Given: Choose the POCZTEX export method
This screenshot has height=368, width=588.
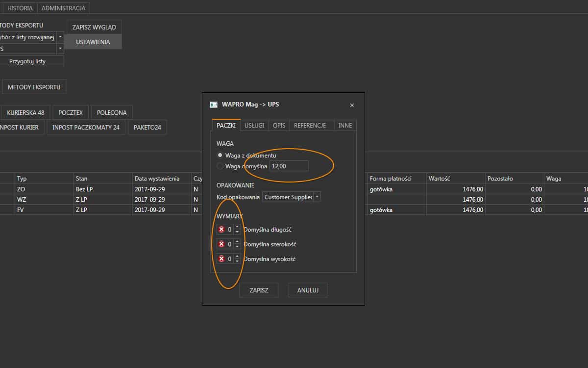Looking at the screenshot, I should point(71,112).
